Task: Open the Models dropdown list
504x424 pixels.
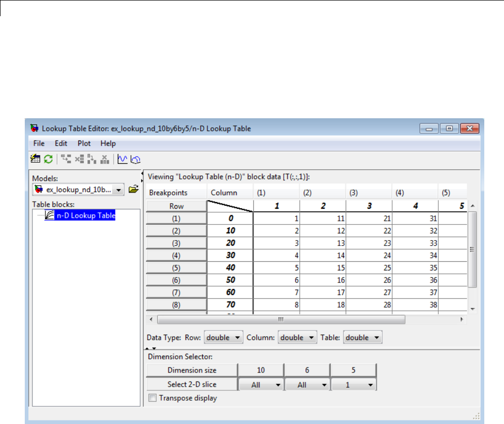Action: click(118, 190)
